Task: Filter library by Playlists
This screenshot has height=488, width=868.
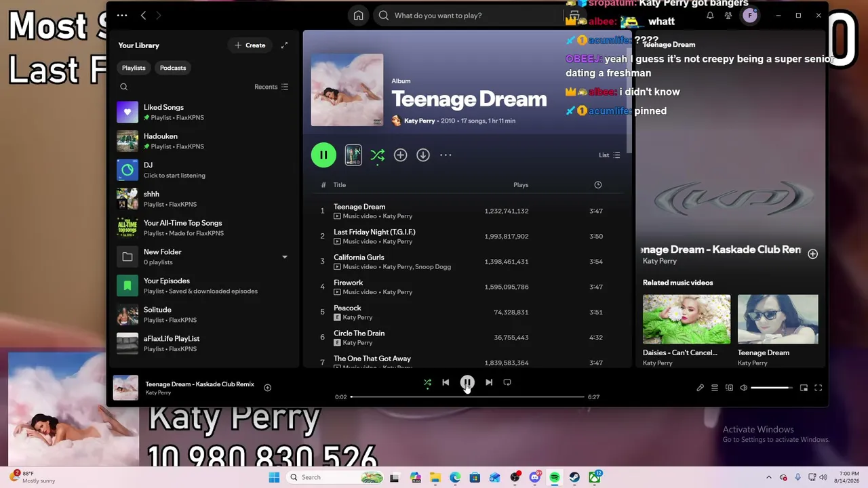Action: coord(134,68)
